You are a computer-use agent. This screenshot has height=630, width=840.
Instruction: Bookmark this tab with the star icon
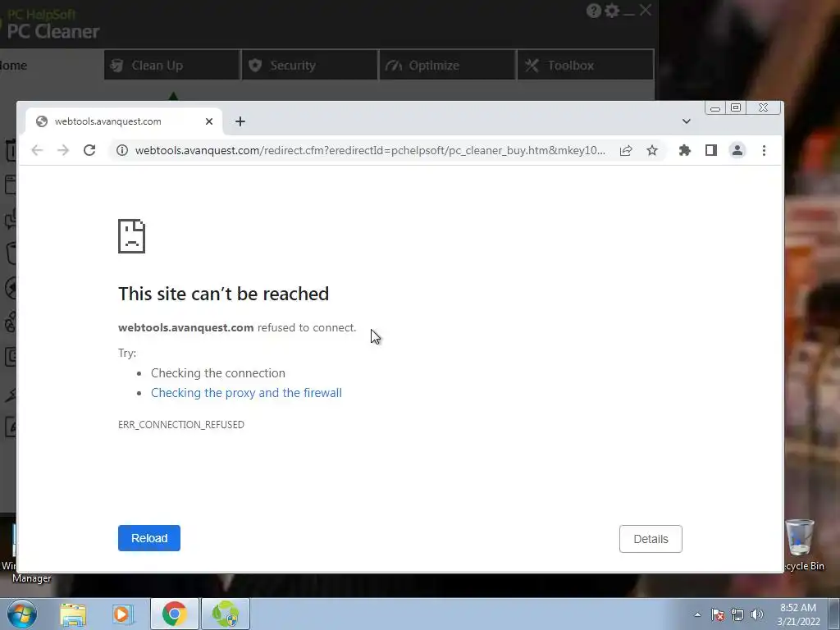(x=652, y=151)
